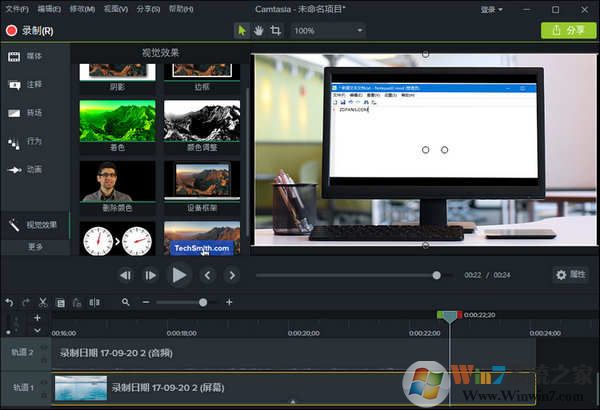Open the 帮助(H) menu

[x=181, y=9]
